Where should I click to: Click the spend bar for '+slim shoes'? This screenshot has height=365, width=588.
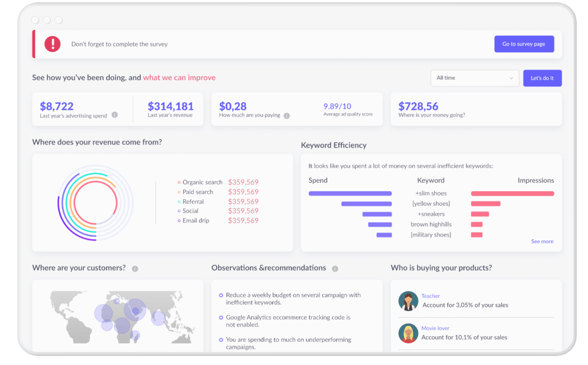[350, 193]
